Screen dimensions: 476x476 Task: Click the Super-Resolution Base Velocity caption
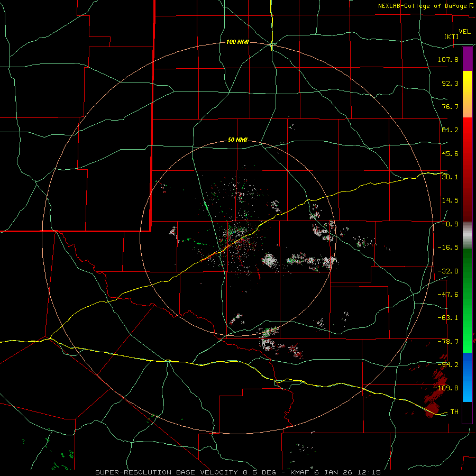(238, 472)
